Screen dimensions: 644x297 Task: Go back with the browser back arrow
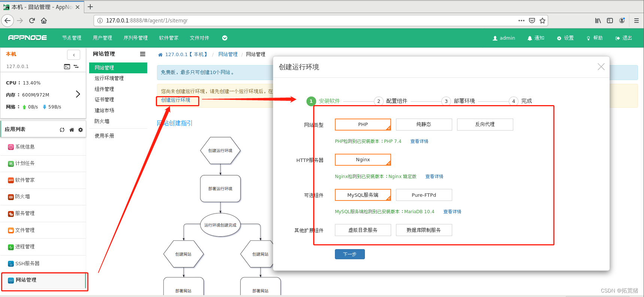7,21
